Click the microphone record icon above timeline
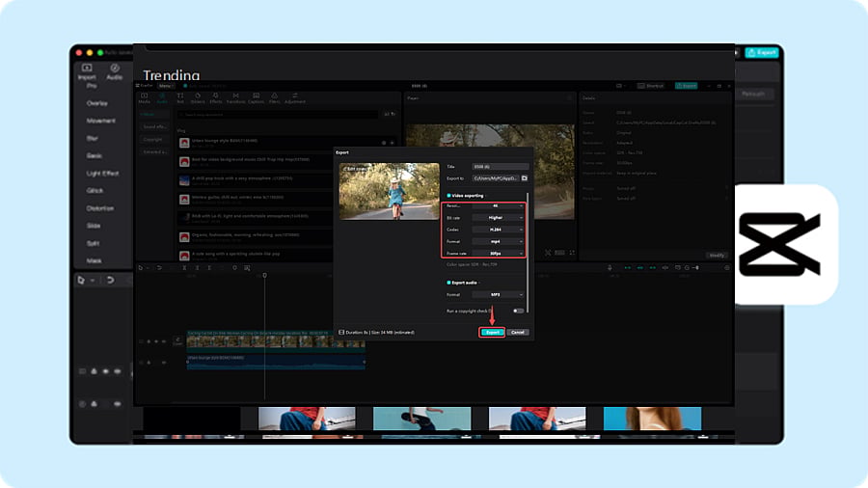The width and height of the screenshot is (868, 488). (610, 268)
